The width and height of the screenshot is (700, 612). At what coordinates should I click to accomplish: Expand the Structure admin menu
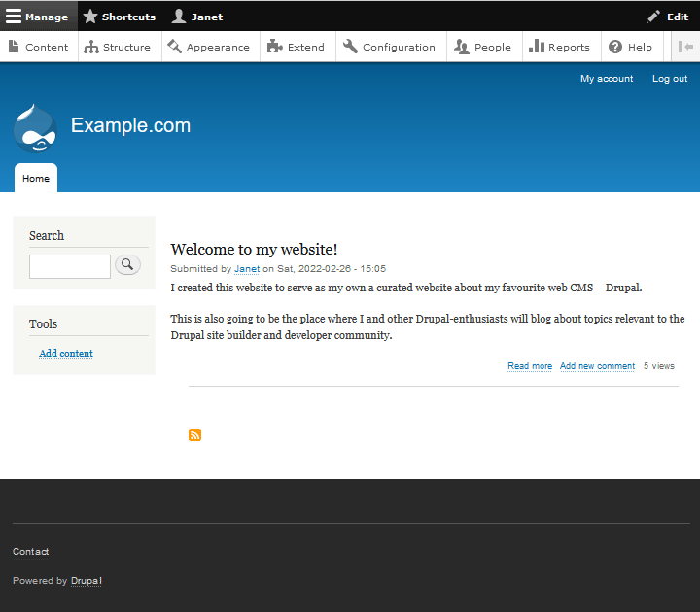[118, 47]
